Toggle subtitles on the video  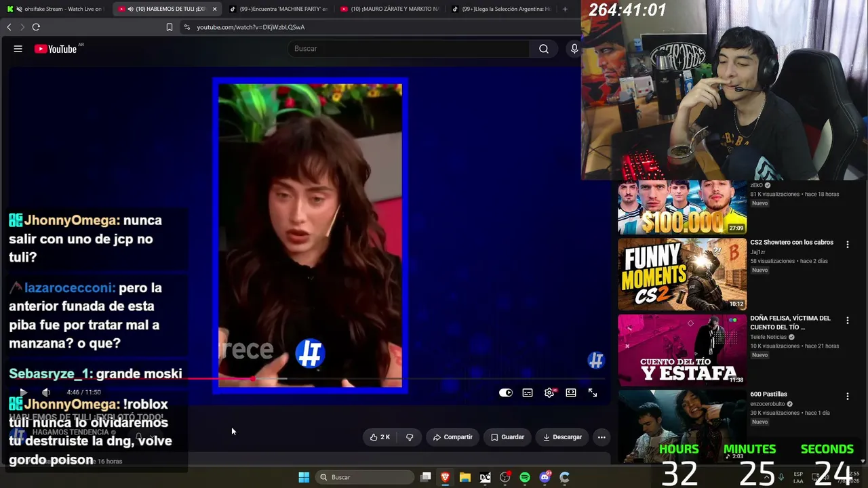click(528, 392)
